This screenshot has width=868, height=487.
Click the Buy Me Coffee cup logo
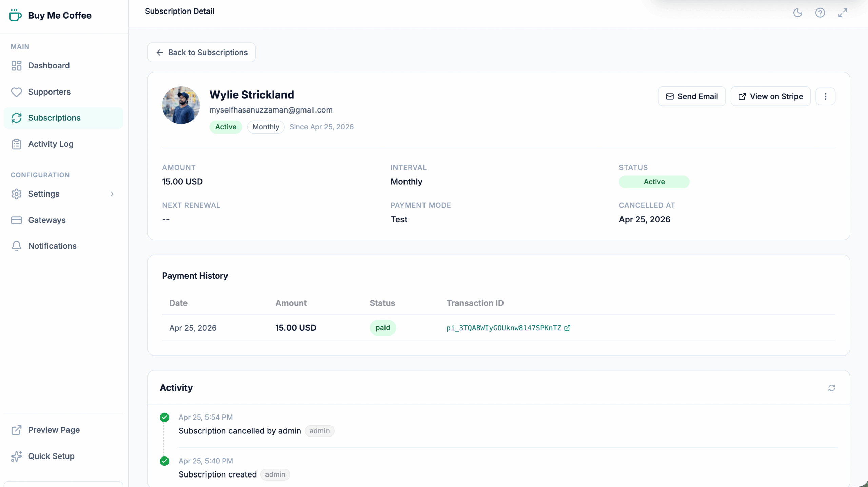click(15, 15)
